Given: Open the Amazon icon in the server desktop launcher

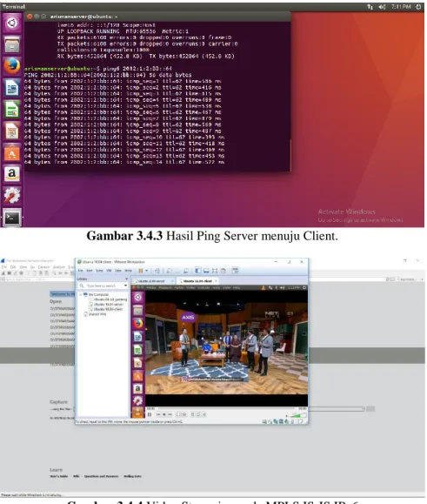Looking at the screenshot, I should [x=12, y=174].
